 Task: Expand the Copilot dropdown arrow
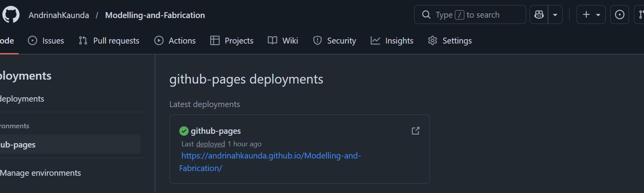click(555, 15)
